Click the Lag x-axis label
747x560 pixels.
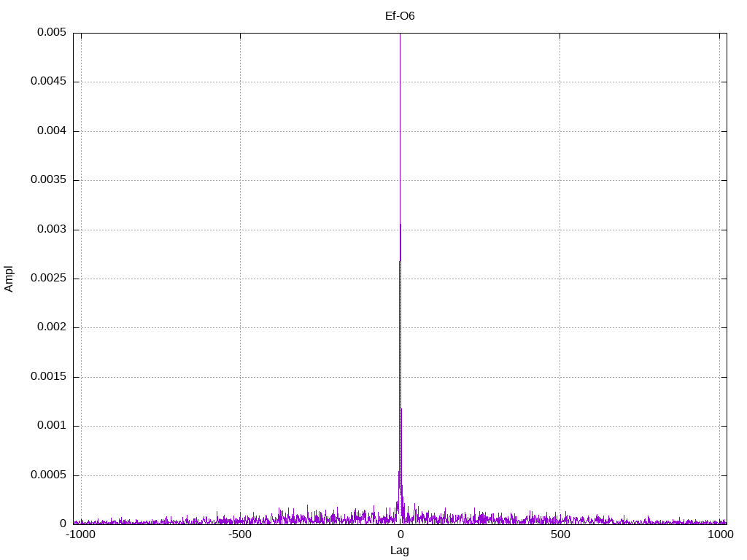pyautogui.click(x=400, y=551)
